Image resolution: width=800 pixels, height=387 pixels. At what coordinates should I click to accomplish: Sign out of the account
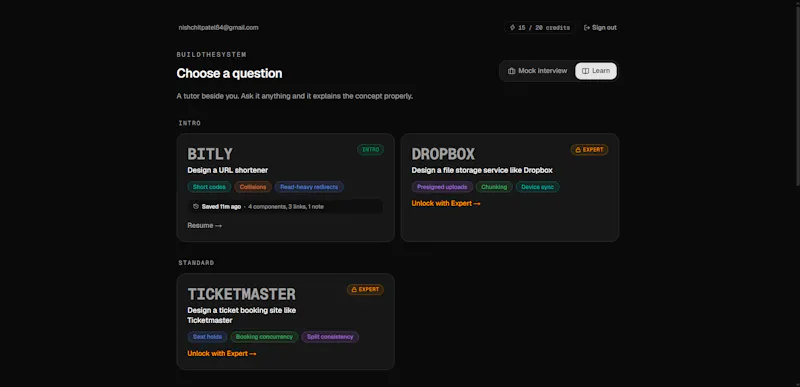(600, 28)
